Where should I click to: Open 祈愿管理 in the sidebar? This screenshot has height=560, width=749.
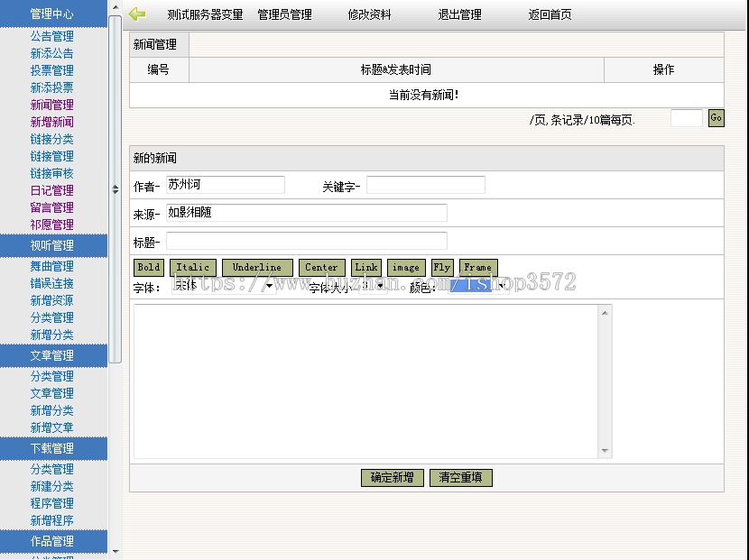pos(51,225)
